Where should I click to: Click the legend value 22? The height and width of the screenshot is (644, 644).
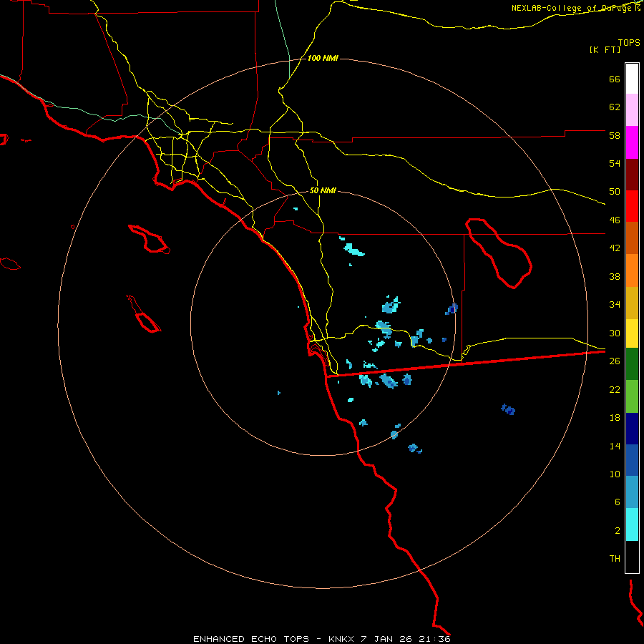pyautogui.click(x=615, y=389)
